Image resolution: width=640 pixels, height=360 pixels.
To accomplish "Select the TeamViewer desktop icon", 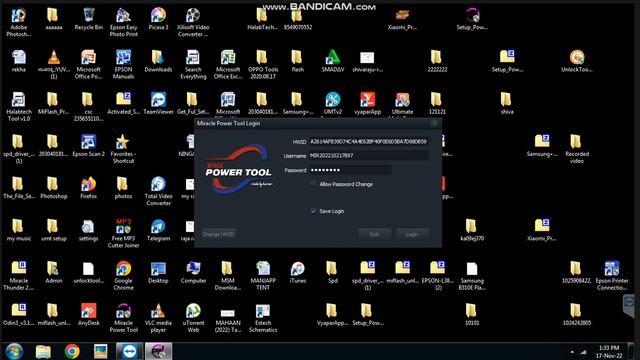I will [x=158, y=103].
